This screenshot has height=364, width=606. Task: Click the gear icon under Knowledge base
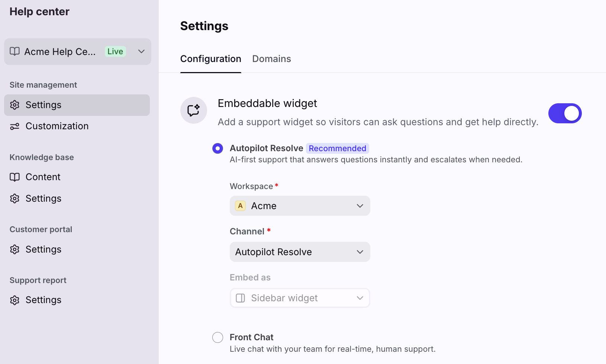pyautogui.click(x=14, y=199)
